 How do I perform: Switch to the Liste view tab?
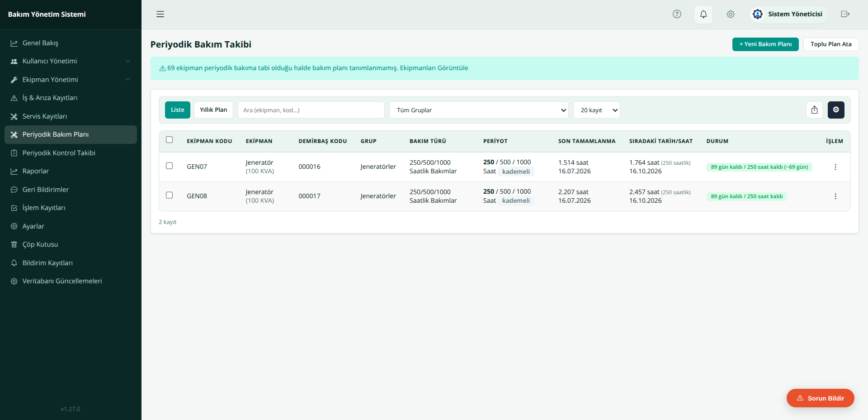pyautogui.click(x=178, y=110)
